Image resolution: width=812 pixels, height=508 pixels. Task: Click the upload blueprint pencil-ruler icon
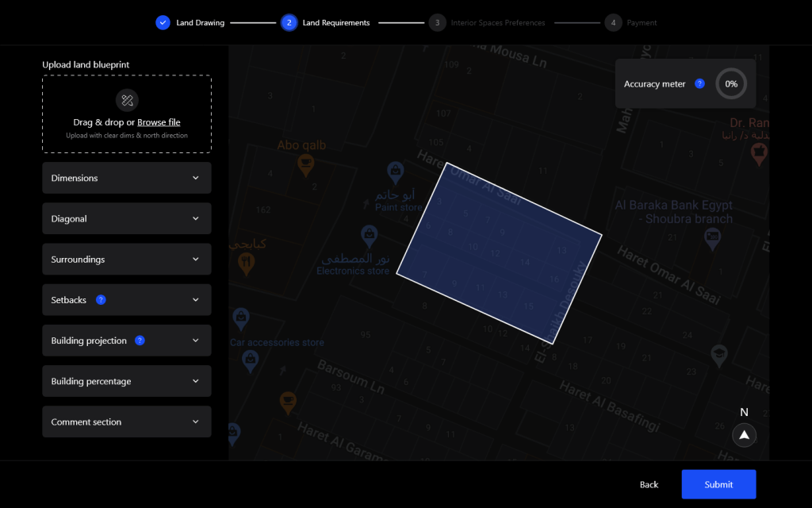127,100
